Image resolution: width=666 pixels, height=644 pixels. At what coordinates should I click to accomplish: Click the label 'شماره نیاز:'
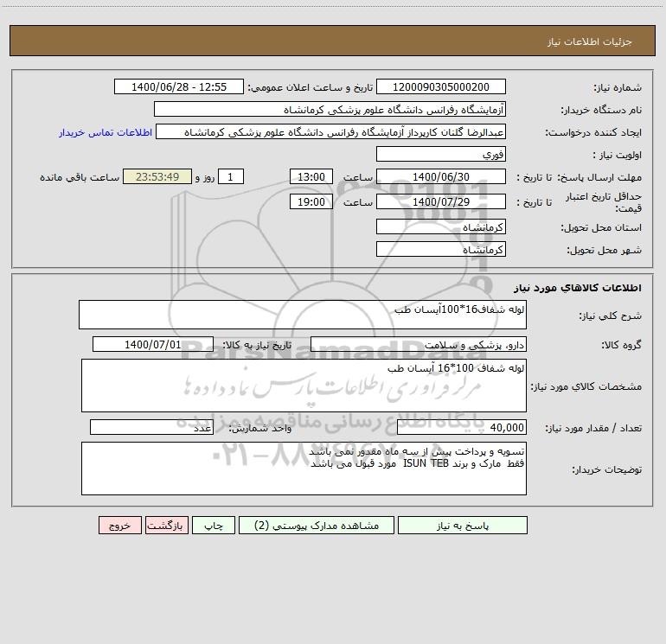click(x=618, y=87)
